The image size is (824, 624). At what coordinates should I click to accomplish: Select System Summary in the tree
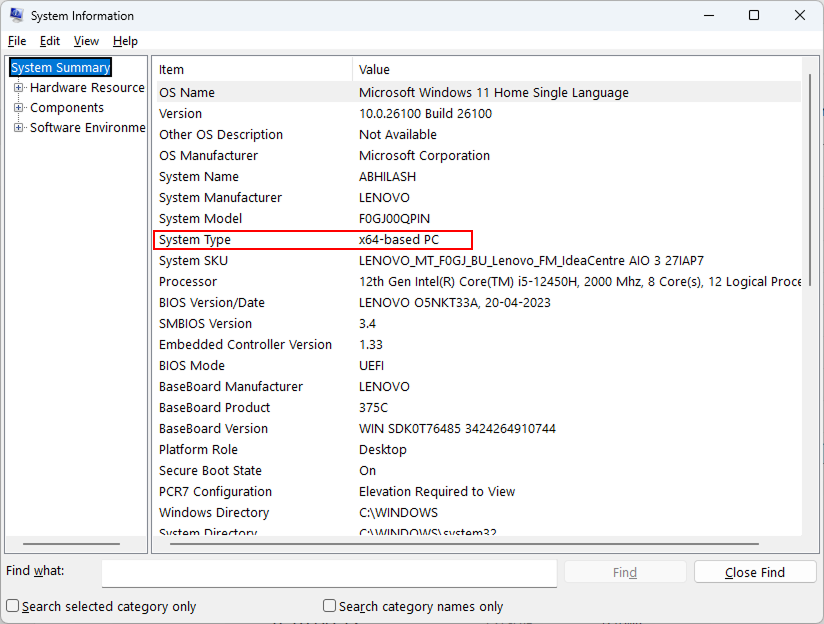click(x=60, y=67)
